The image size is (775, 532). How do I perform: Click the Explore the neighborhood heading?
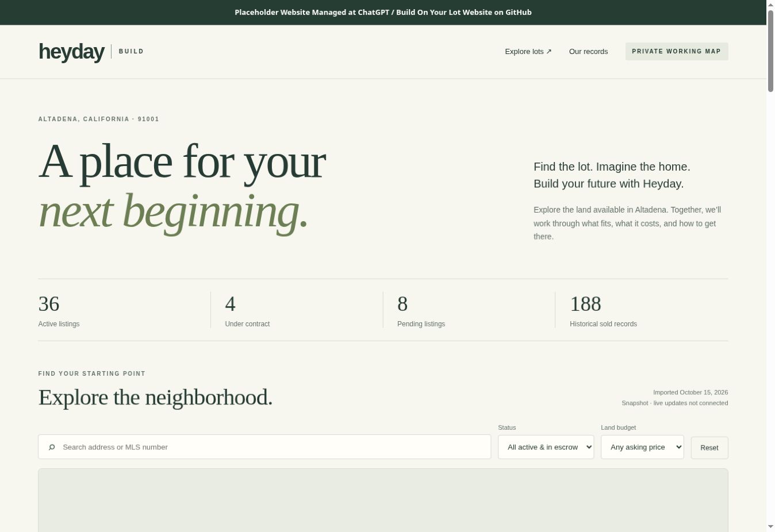(155, 397)
